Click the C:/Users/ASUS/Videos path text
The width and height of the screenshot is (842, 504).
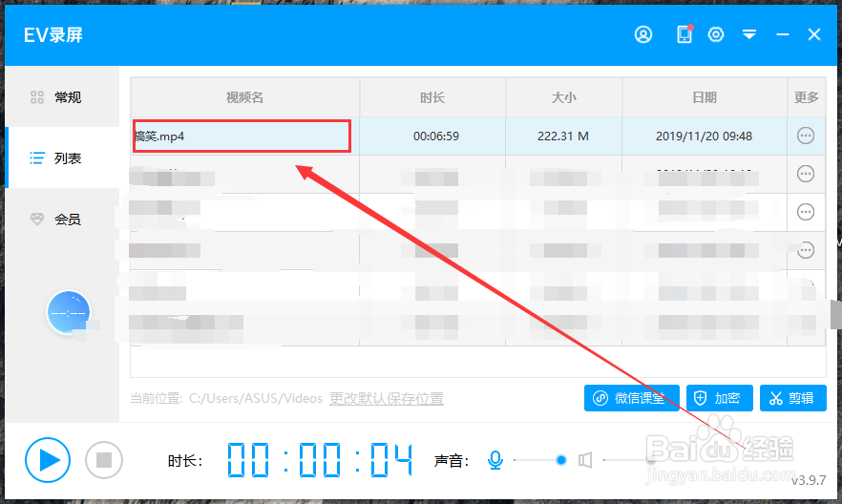click(x=256, y=399)
